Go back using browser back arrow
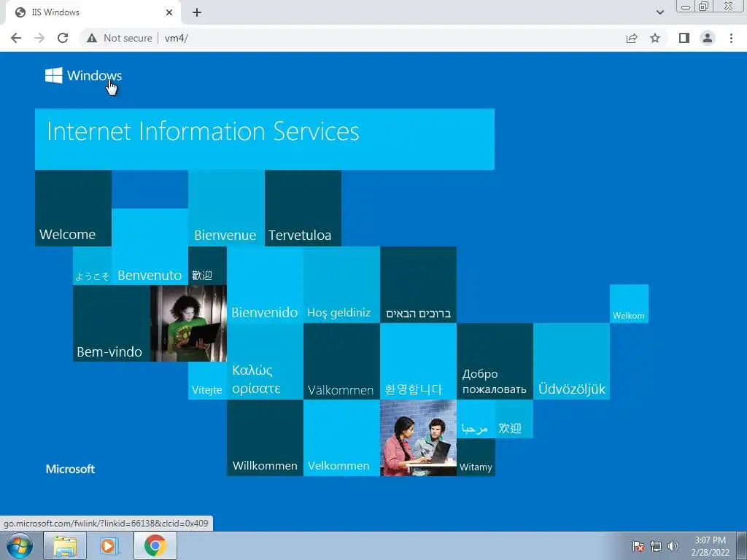 (16, 38)
